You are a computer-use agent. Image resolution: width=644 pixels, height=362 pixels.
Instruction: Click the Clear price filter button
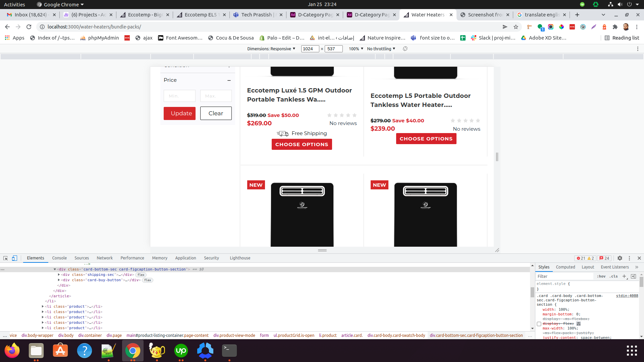click(x=216, y=113)
